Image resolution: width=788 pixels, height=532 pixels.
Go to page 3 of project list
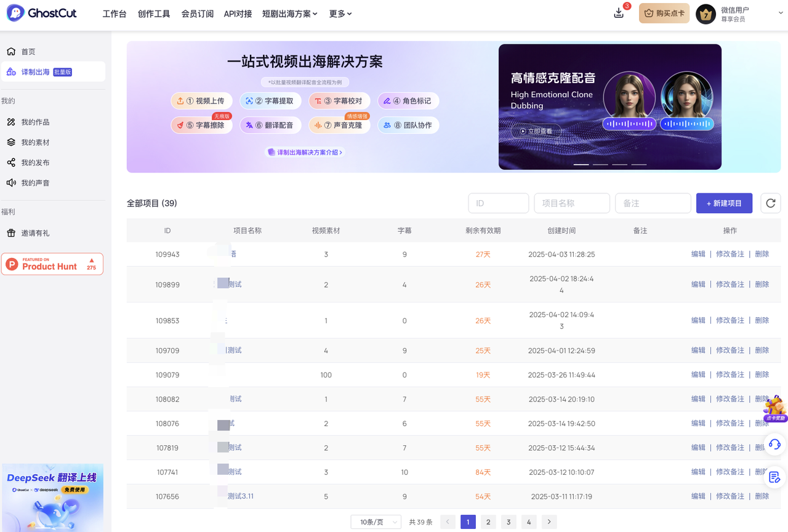pyautogui.click(x=509, y=522)
